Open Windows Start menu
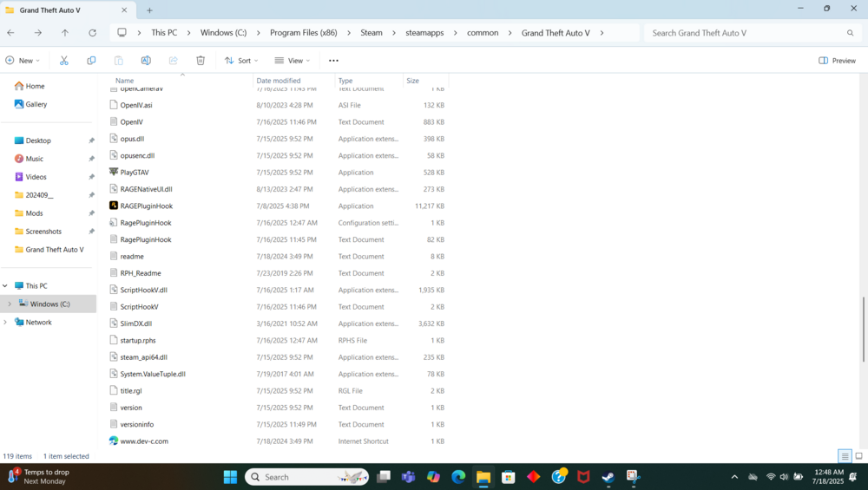Image resolution: width=868 pixels, height=490 pixels. pos(230,477)
